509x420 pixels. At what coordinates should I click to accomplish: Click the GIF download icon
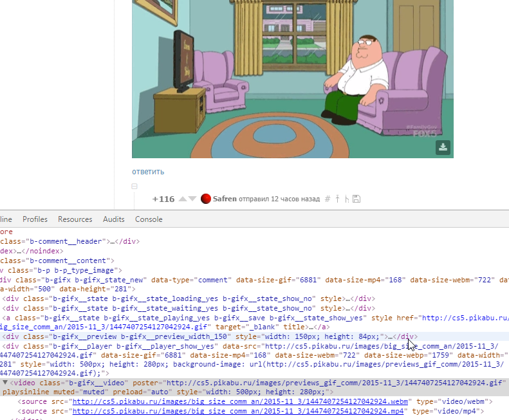pyautogui.click(x=443, y=147)
